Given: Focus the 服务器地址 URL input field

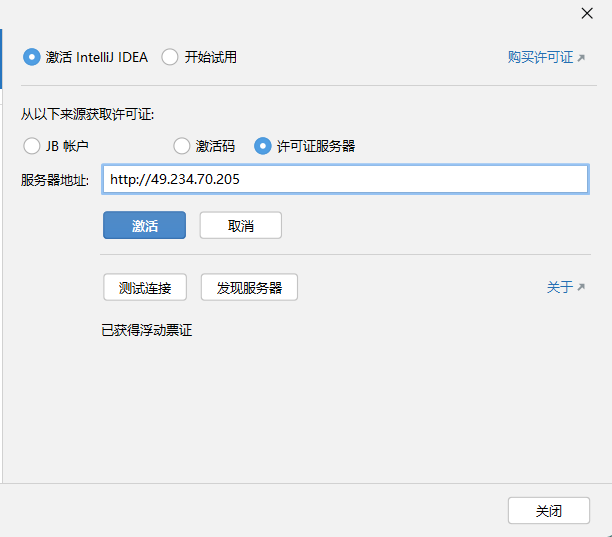Looking at the screenshot, I should (345, 179).
